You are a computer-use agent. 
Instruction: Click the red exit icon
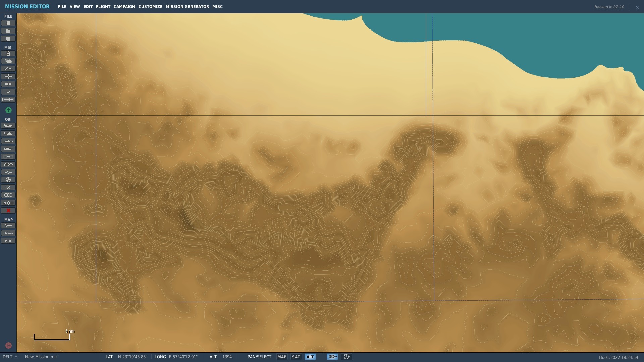[x=9, y=345]
